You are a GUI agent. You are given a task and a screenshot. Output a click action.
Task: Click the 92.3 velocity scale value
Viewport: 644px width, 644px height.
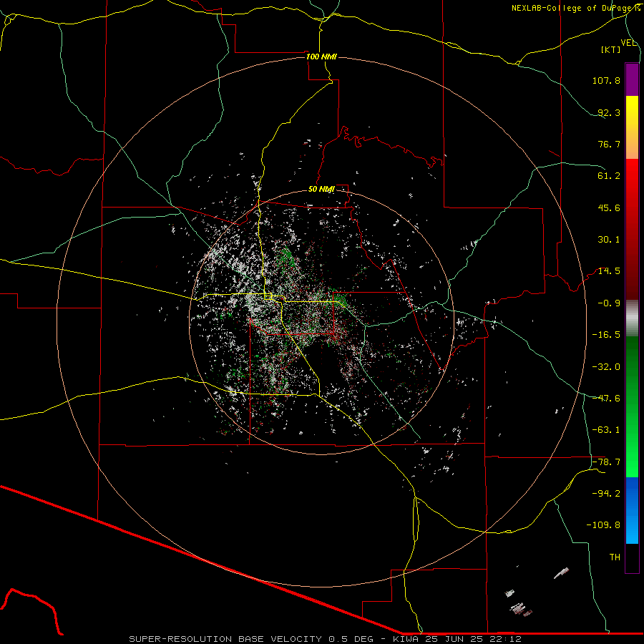[x=609, y=112]
